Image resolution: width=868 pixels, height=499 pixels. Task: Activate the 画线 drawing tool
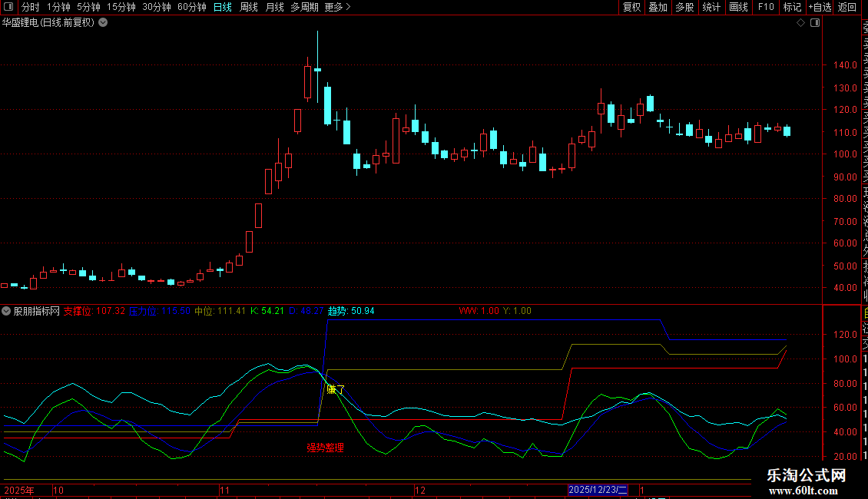[738, 7]
